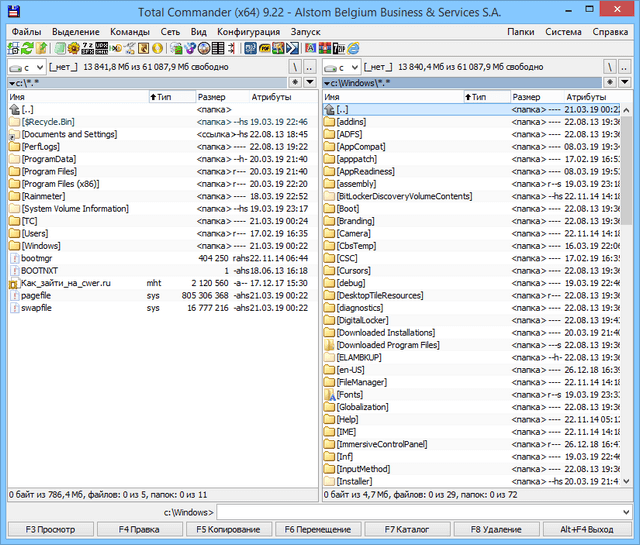
Task: Open the Файлы menu
Action: [x=26, y=31]
